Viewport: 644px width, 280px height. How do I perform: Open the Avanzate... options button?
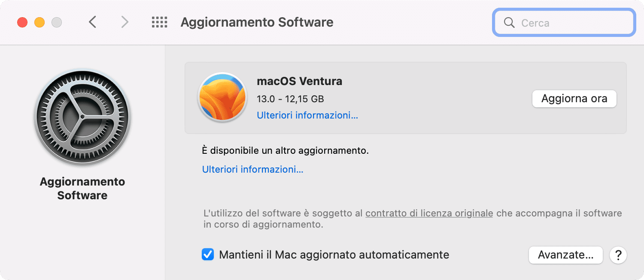click(x=566, y=255)
